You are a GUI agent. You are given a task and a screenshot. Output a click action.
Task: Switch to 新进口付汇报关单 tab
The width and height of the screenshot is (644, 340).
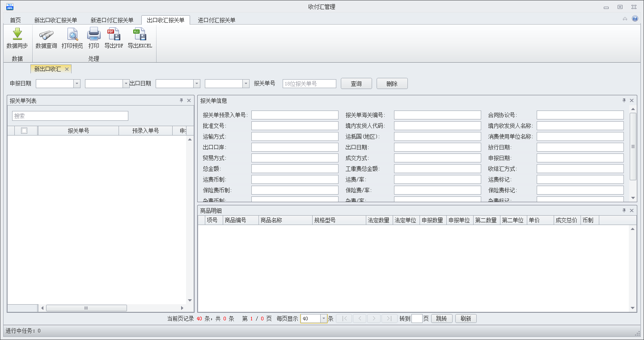pos(112,20)
